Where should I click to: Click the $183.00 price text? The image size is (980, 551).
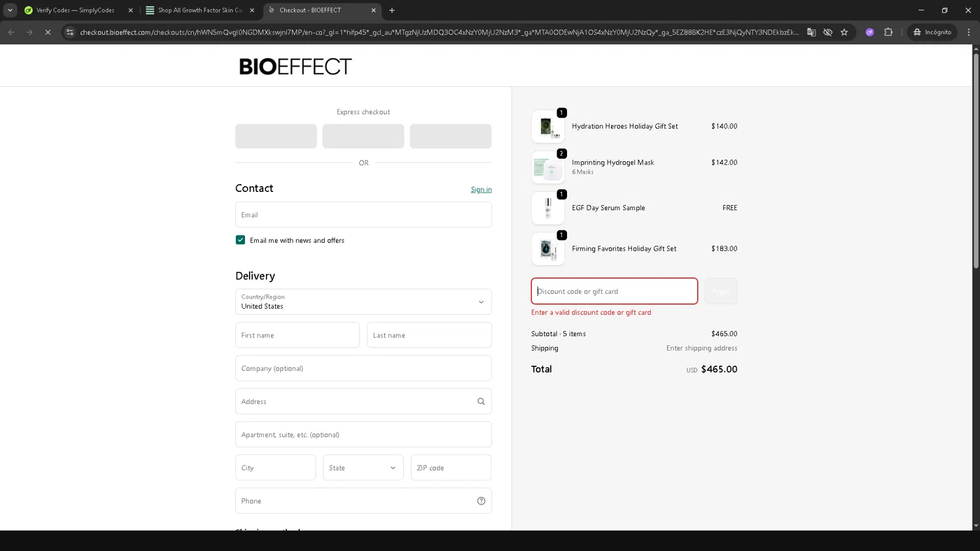tap(725, 249)
